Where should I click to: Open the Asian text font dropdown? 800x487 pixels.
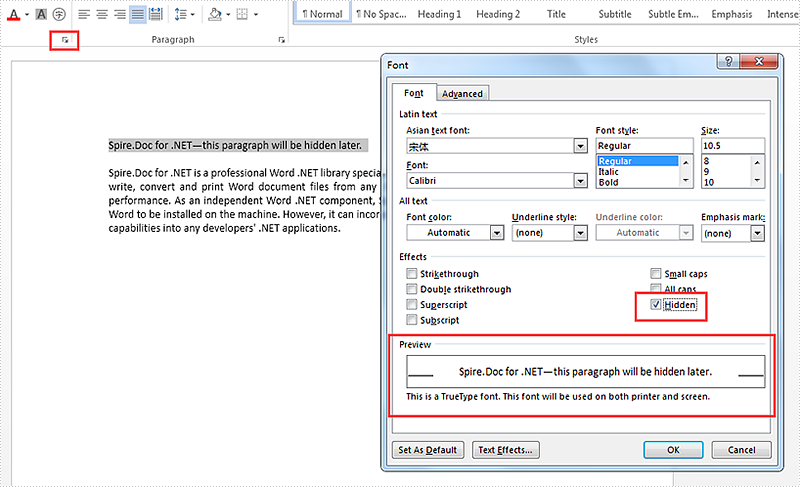tap(580, 146)
